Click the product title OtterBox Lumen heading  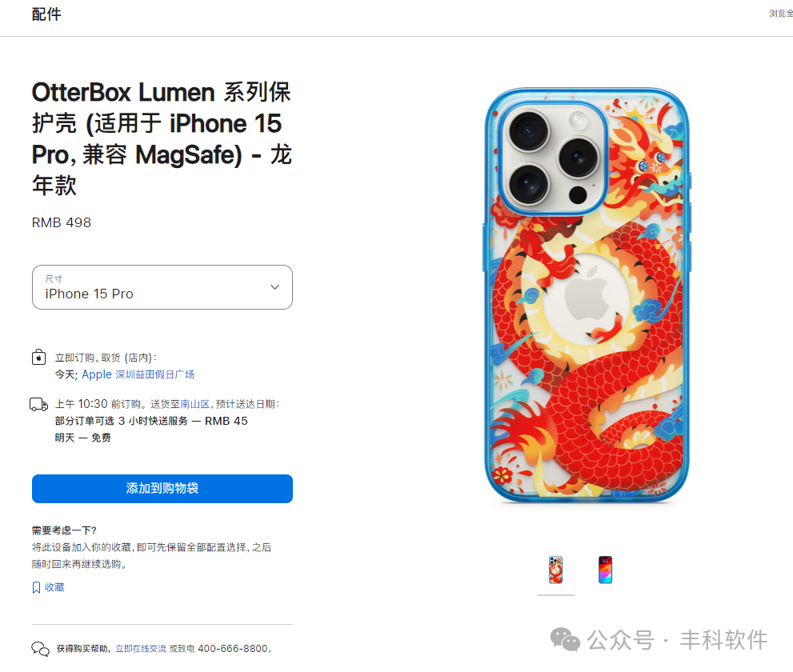pos(162,138)
